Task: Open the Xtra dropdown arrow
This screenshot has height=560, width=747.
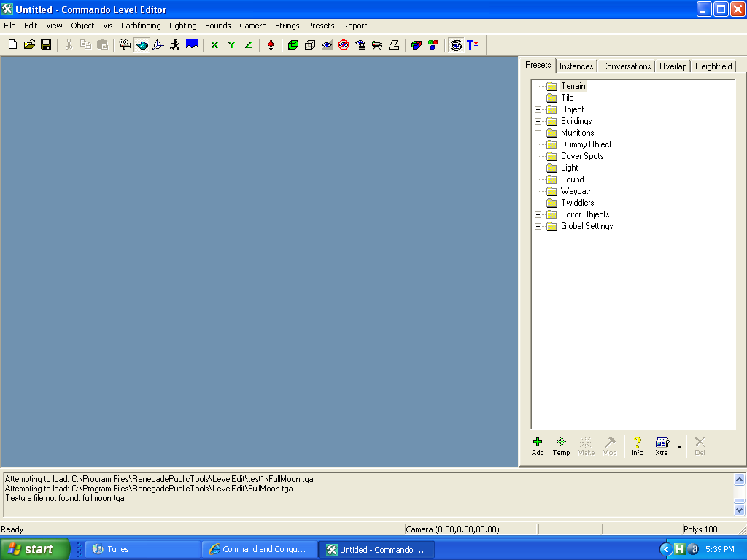Action: 679,447
